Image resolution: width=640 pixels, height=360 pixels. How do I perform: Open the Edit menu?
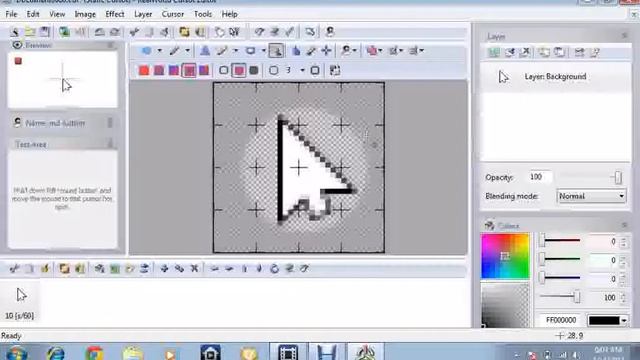pos(33,14)
